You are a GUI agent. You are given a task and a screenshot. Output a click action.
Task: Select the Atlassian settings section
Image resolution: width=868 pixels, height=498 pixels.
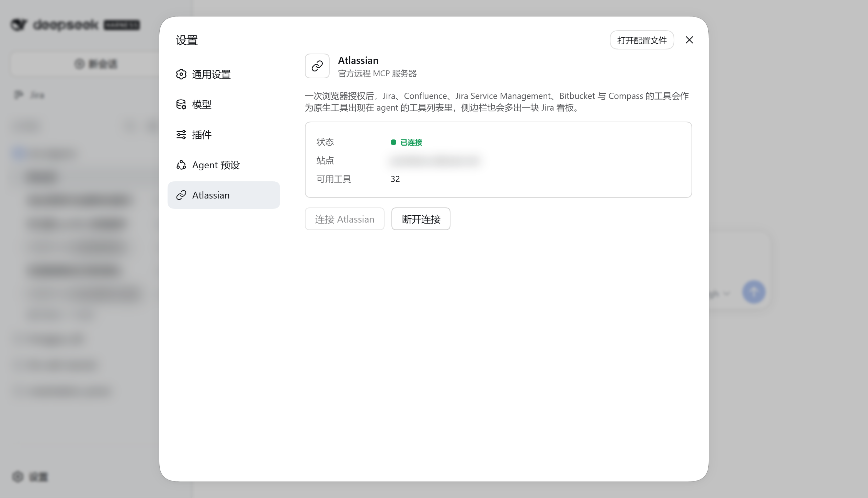pyautogui.click(x=224, y=195)
